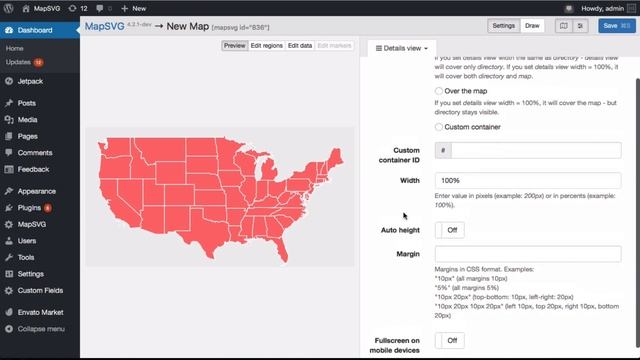The width and height of the screenshot is (640, 360).
Task: Open the MapSVG gear icon in sidebar
Action: click(x=9, y=224)
